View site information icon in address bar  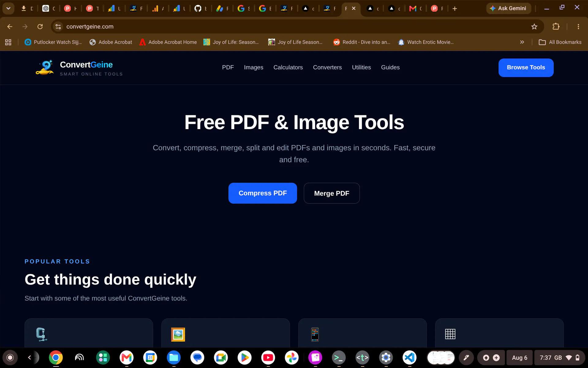(x=58, y=27)
